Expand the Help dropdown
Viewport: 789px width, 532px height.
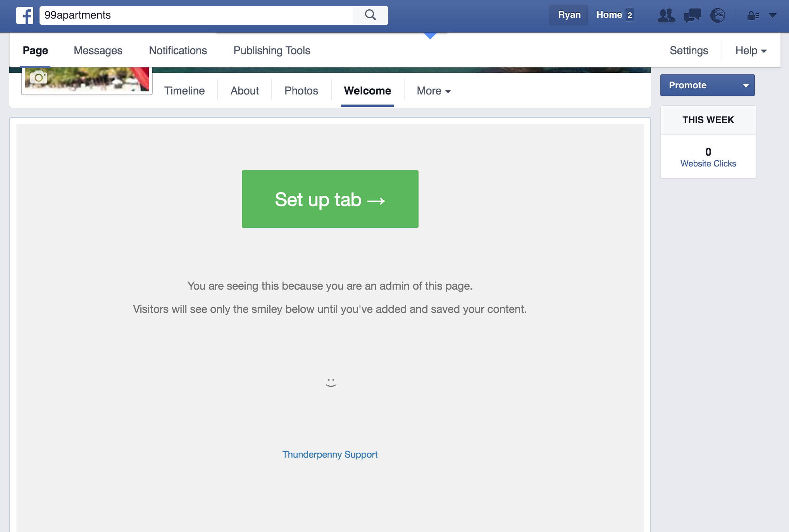click(x=751, y=51)
